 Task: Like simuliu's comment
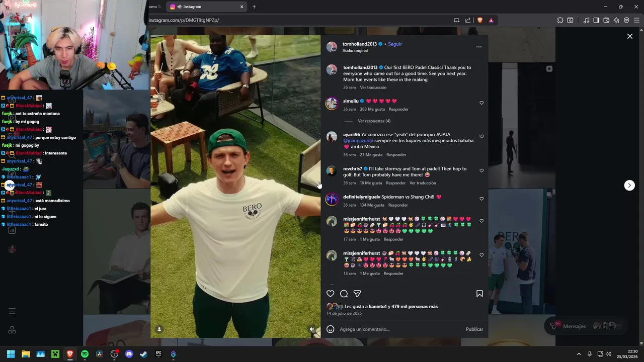(x=481, y=103)
